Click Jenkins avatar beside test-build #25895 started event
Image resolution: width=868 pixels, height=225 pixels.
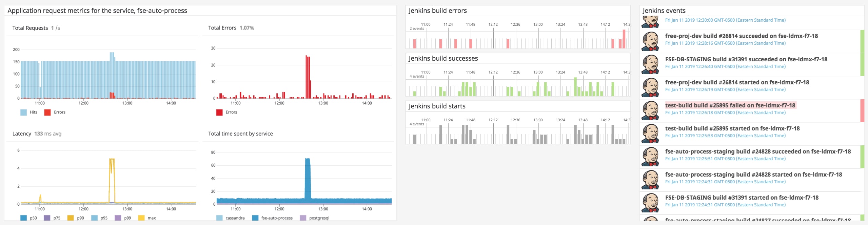pos(650,133)
